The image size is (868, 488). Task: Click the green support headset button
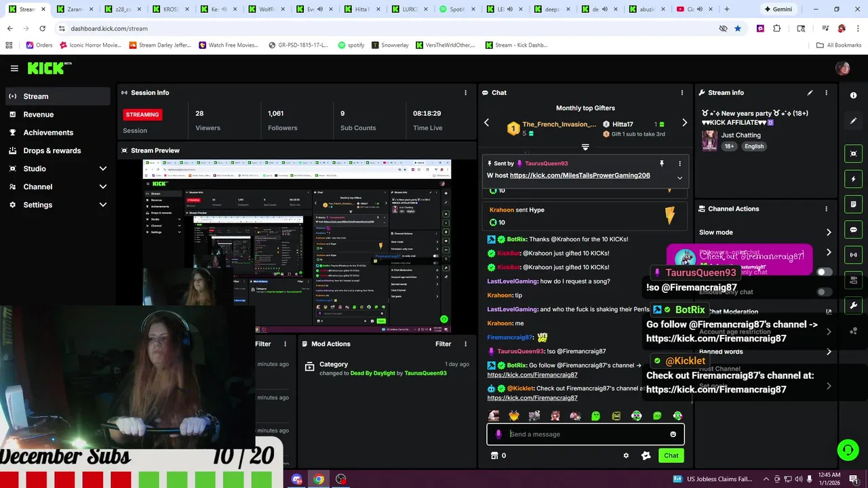847,449
